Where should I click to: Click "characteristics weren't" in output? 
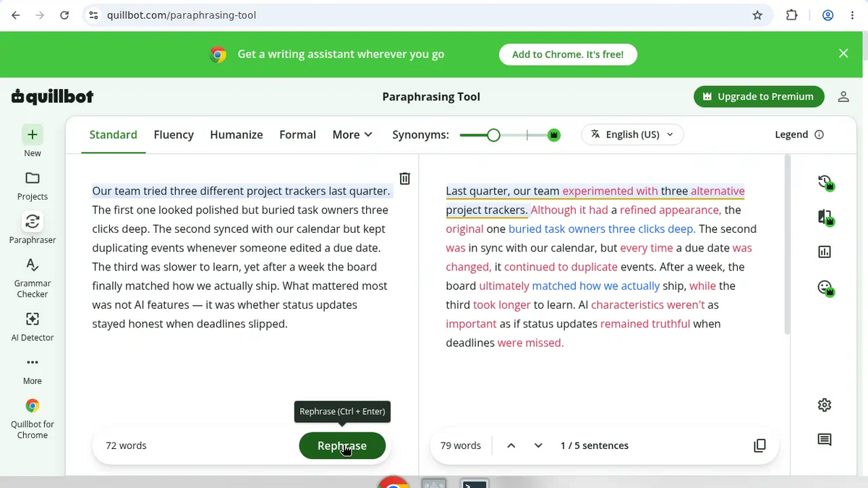coord(647,304)
